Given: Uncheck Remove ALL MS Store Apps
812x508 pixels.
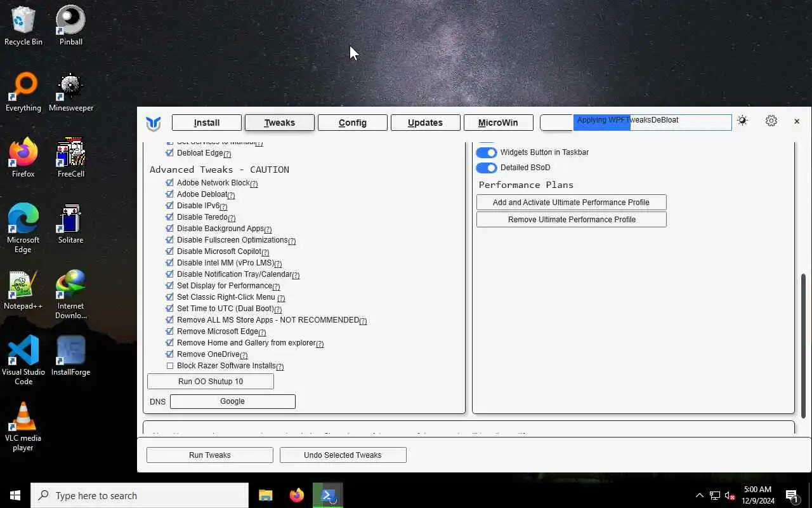Looking at the screenshot, I should click(169, 320).
